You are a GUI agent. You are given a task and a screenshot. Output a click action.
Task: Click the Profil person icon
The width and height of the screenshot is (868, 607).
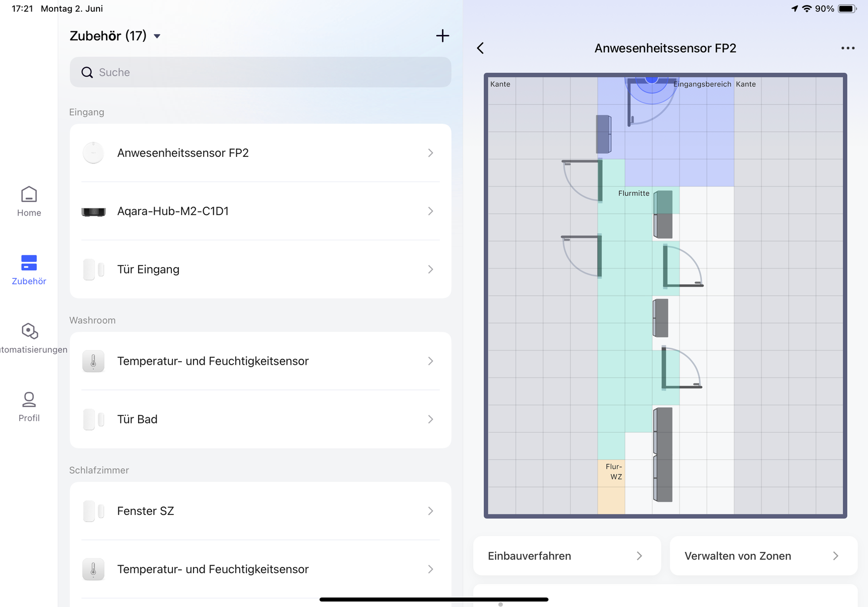[29, 400]
